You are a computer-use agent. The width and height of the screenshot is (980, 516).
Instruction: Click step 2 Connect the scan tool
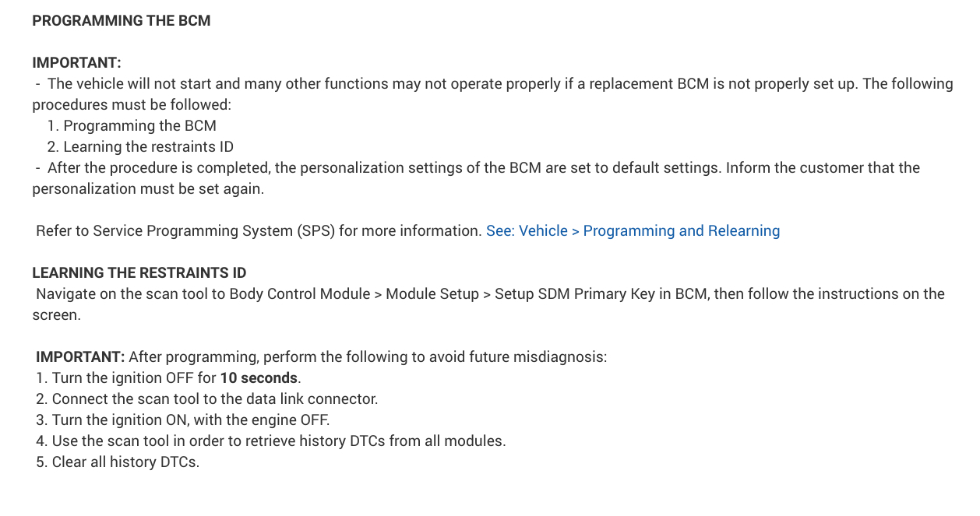tap(214, 399)
